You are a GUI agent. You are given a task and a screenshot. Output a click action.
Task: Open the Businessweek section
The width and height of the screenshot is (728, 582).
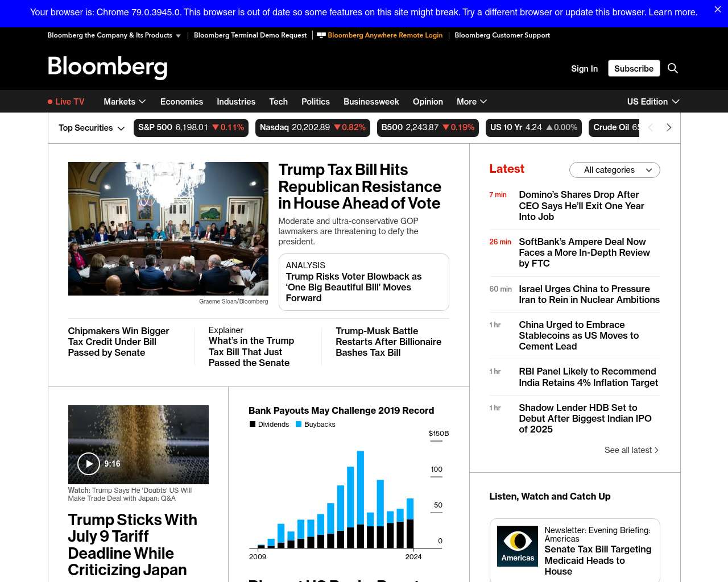371,102
